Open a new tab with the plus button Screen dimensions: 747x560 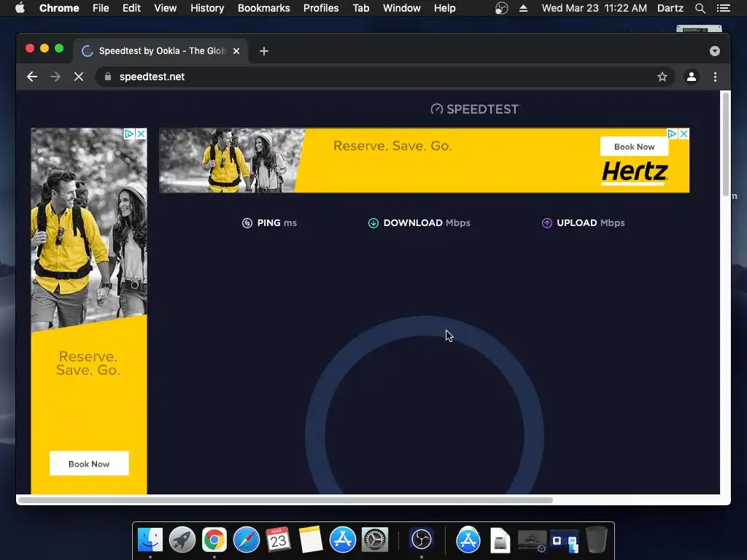pos(264,51)
